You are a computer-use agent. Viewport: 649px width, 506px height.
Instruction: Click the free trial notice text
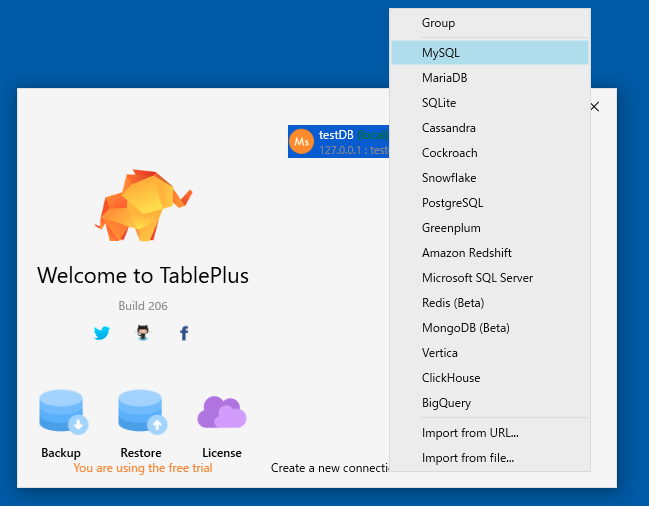coord(143,468)
